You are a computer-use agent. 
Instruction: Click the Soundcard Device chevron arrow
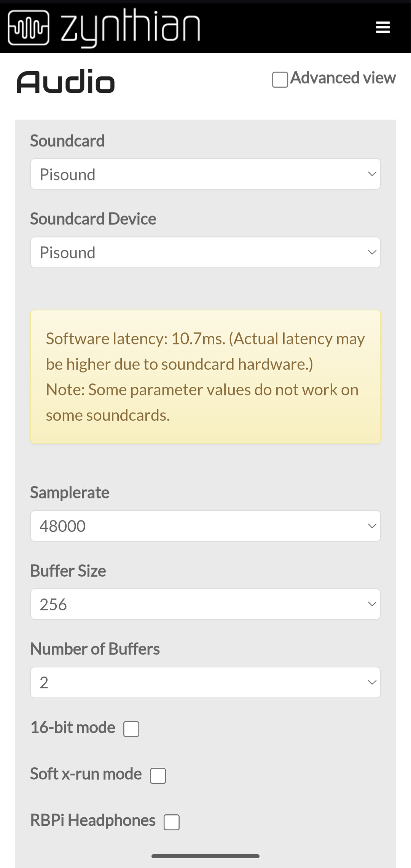coord(372,252)
